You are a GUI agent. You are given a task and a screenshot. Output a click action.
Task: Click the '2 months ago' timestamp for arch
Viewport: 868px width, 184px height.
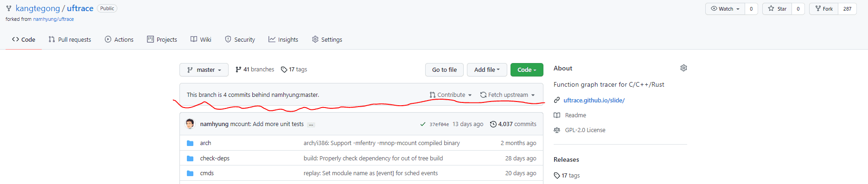(x=518, y=143)
